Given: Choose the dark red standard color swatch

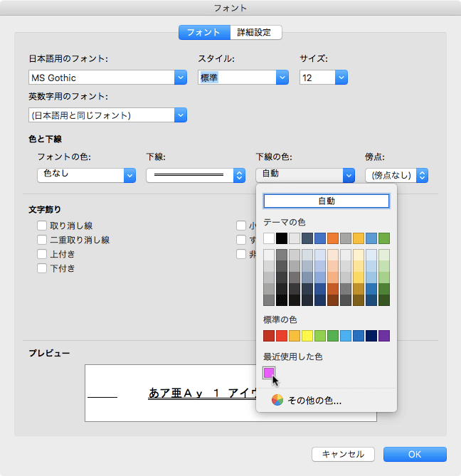Looking at the screenshot, I should click(269, 336).
